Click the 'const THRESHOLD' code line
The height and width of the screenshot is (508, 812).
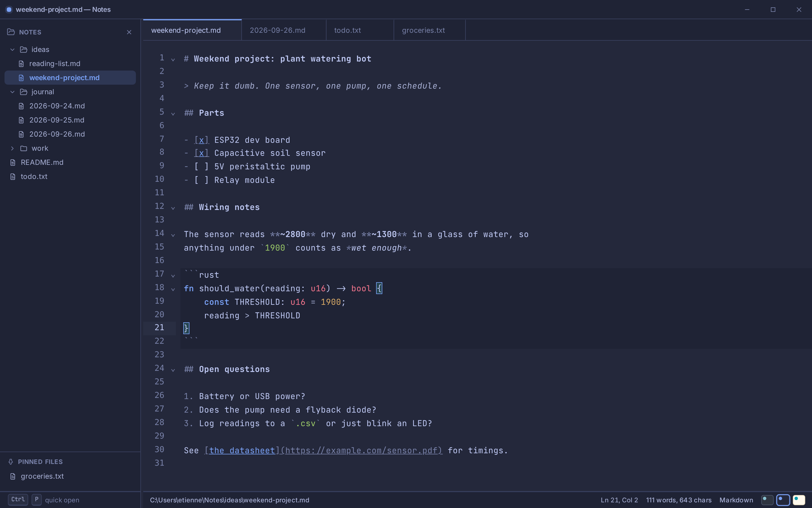pos(274,302)
